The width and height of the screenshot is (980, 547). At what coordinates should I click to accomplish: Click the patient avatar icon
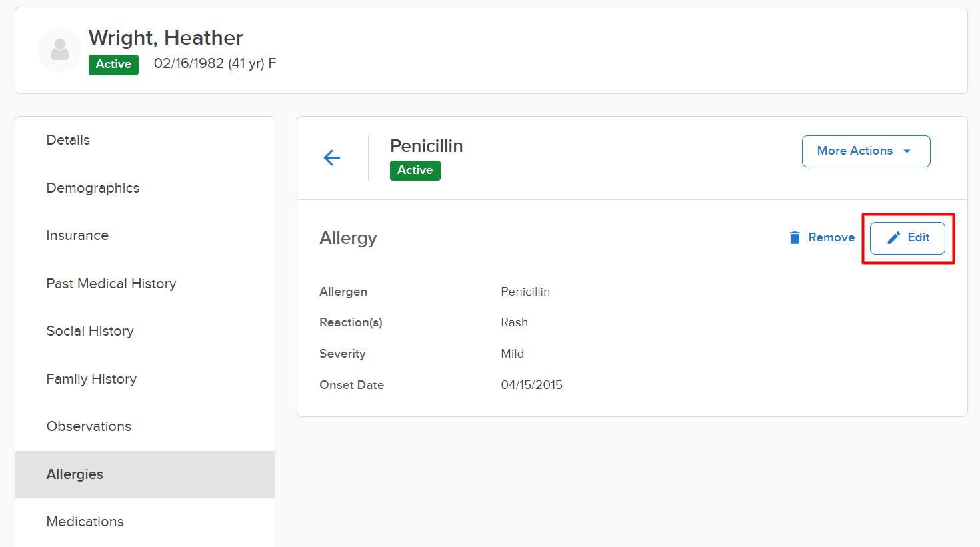pos(59,50)
